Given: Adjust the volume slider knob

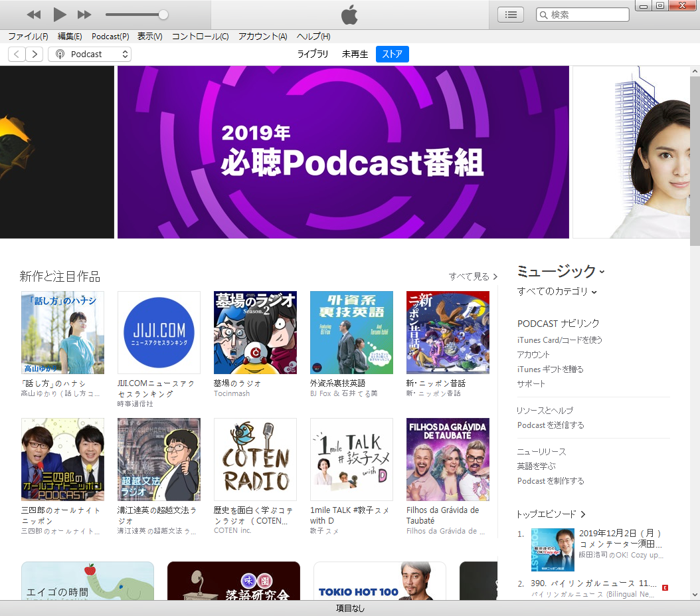Looking at the screenshot, I should click(x=163, y=15).
